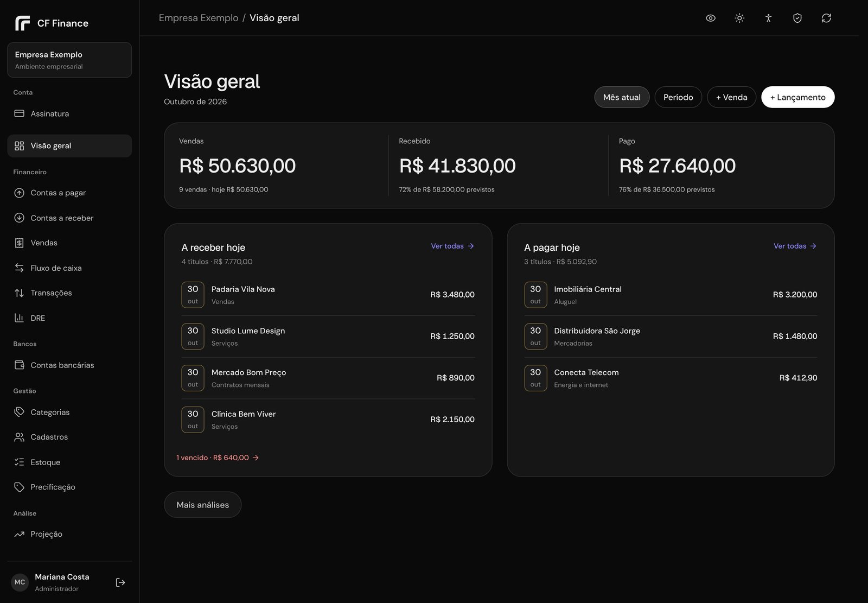Click the Projeção trend line icon
This screenshot has height=603, width=868.
click(20, 534)
